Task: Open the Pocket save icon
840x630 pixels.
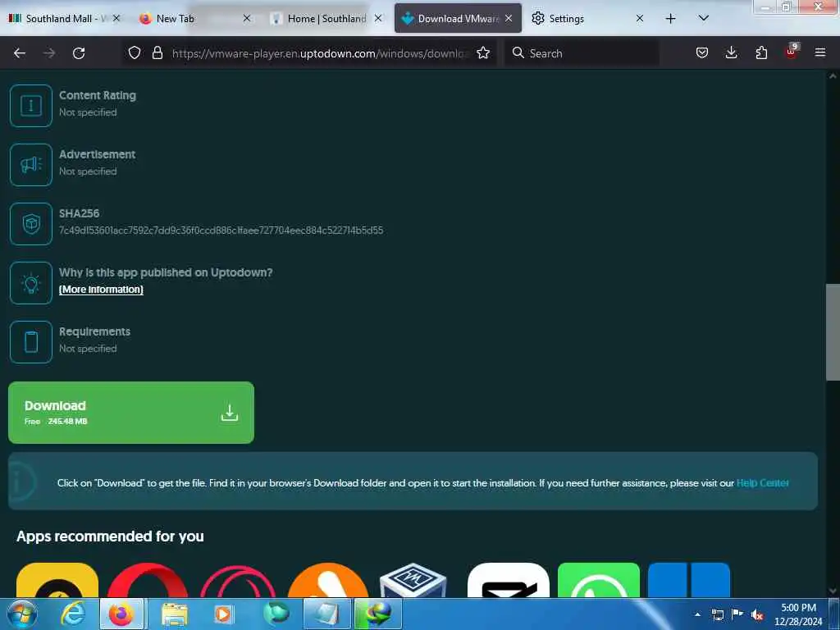Action: tap(702, 52)
